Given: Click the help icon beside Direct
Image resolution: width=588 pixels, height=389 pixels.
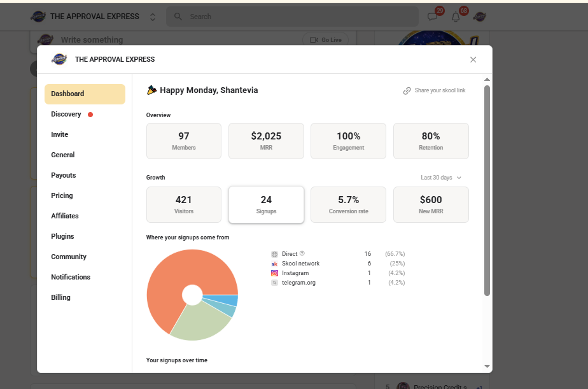Looking at the screenshot, I should tap(302, 253).
